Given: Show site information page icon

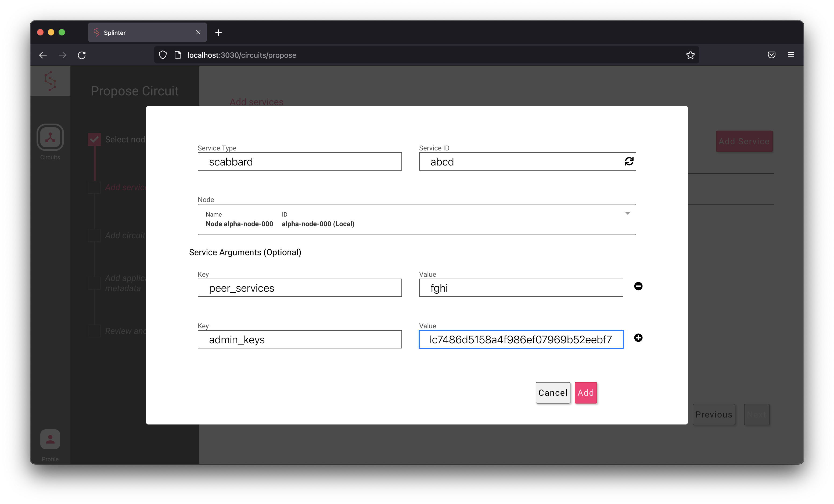Looking at the screenshot, I should pos(178,55).
